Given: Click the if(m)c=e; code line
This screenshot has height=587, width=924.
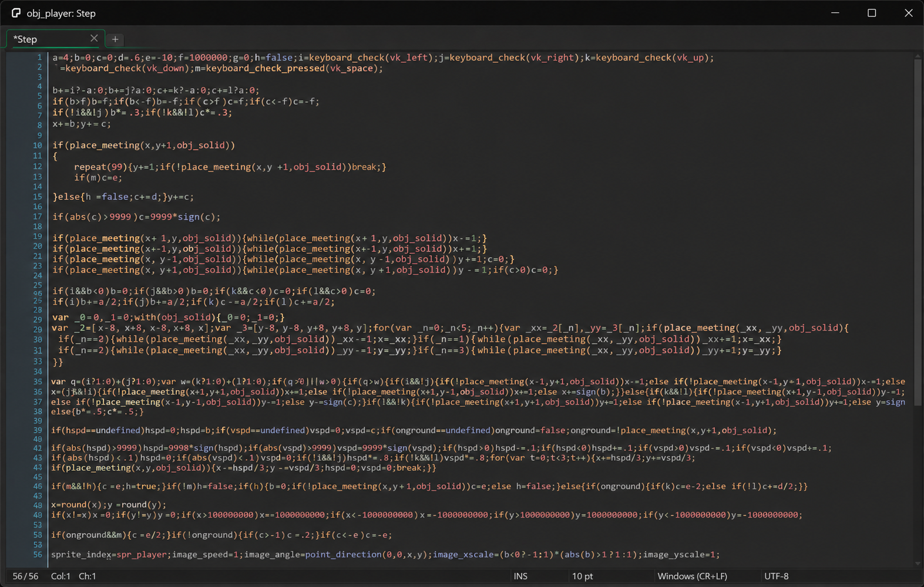Looking at the screenshot, I should coord(98,177).
